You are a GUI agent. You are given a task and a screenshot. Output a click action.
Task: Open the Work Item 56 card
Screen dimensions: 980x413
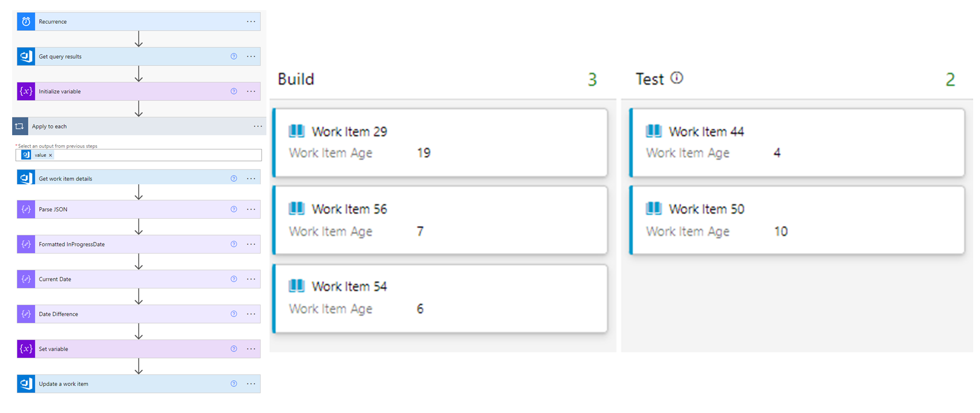point(440,220)
